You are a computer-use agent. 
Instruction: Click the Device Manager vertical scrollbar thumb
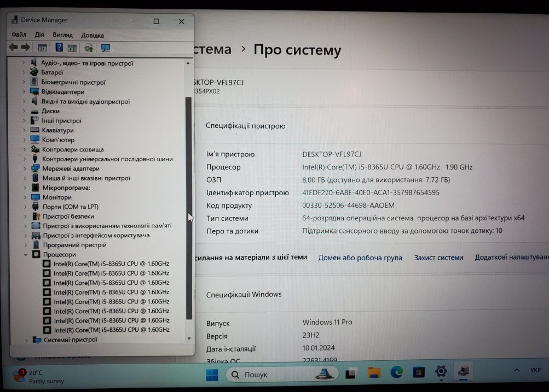pos(189,208)
